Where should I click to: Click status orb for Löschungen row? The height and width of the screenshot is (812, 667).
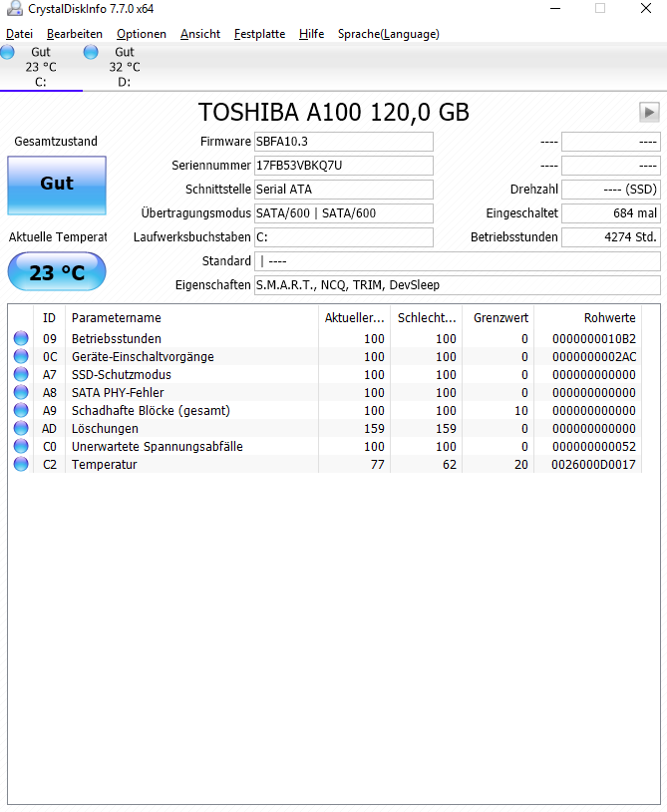click(21, 428)
